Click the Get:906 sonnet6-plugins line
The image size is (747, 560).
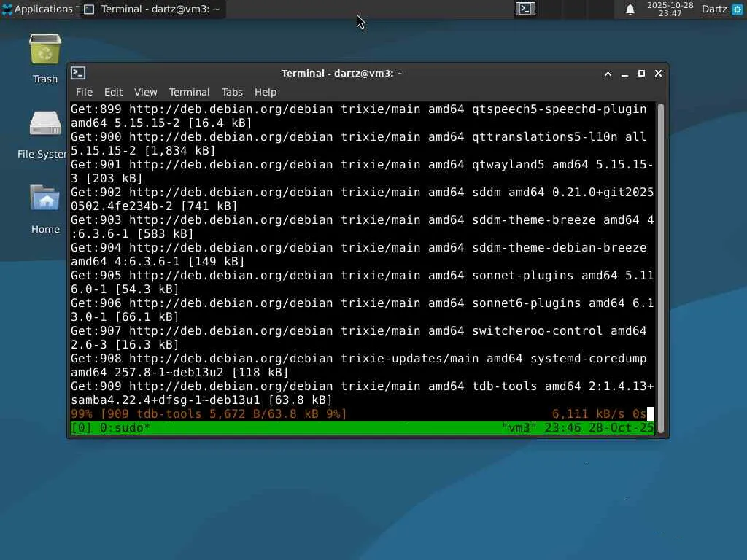362,309
